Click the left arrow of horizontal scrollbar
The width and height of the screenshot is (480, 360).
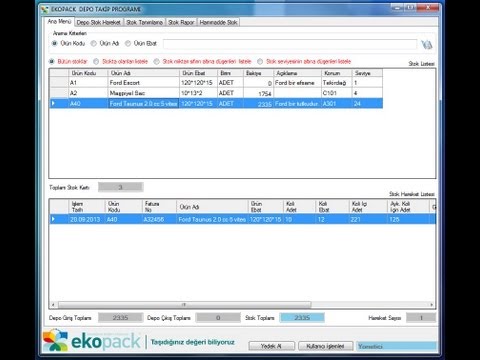[53, 305]
